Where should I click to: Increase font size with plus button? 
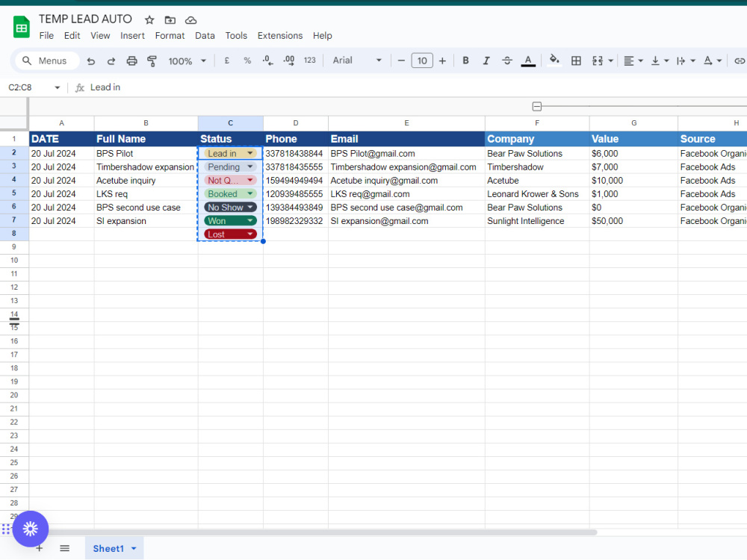tap(442, 60)
